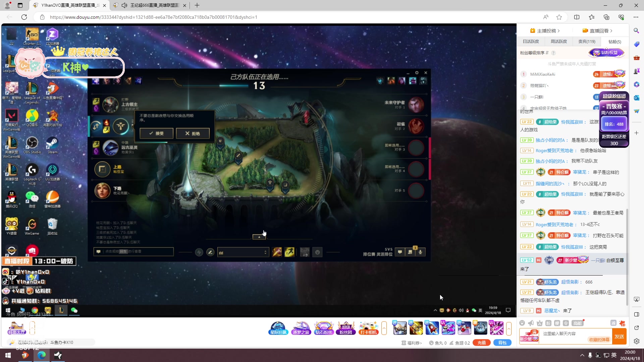This screenshot has width=644, height=362.
Task: Switch to the 周活跃度 tab
Action: coord(559,42)
